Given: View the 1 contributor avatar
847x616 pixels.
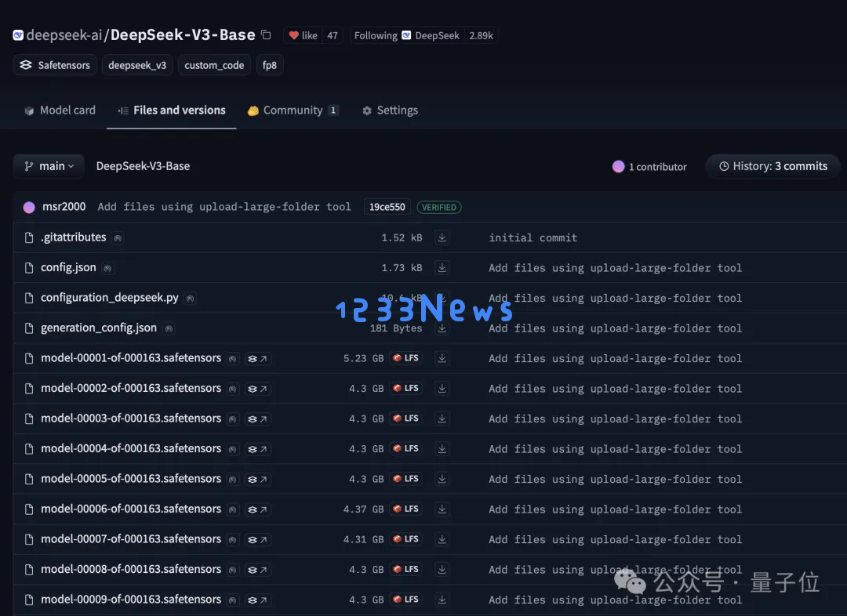Looking at the screenshot, I should click(619, 167).
